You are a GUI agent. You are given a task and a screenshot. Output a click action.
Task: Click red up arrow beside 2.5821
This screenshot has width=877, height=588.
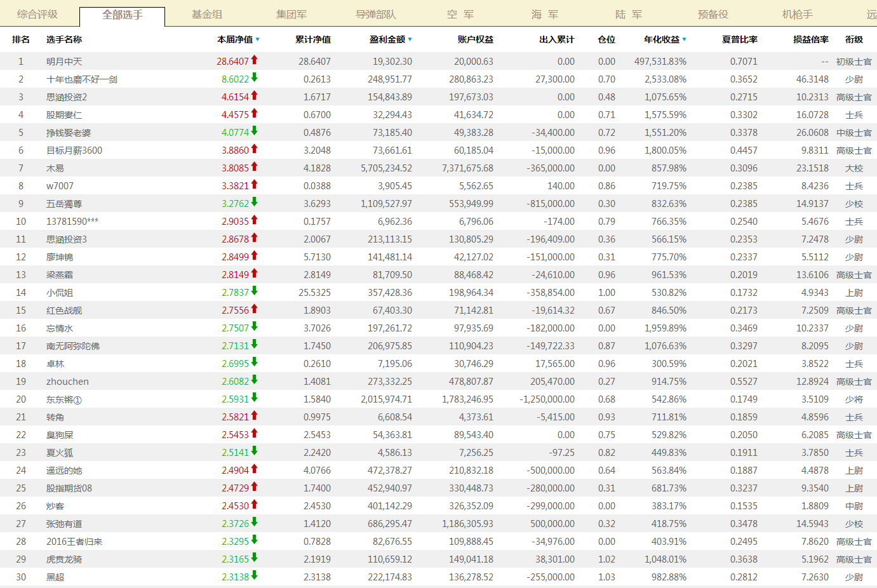point(255,415)
